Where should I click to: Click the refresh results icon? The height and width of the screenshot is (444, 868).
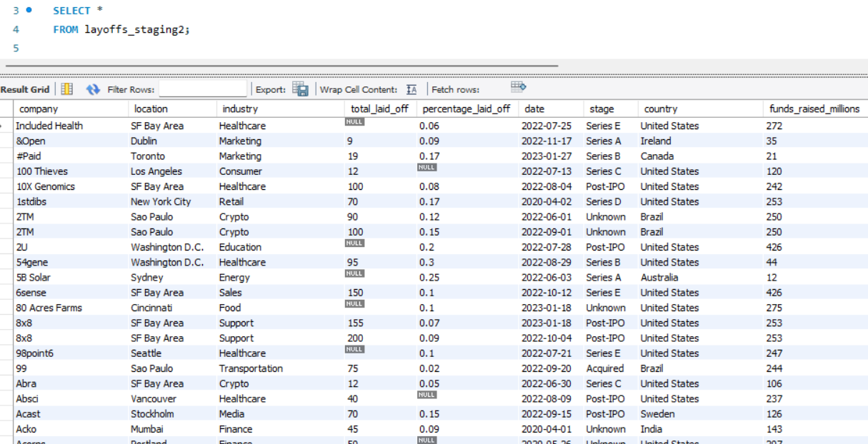pos(93,89)
